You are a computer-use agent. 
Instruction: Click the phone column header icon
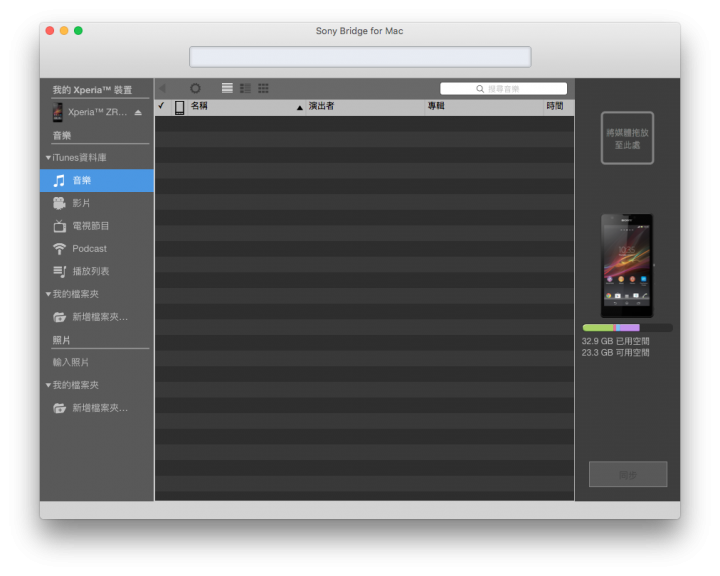click(x=180, y=107)
